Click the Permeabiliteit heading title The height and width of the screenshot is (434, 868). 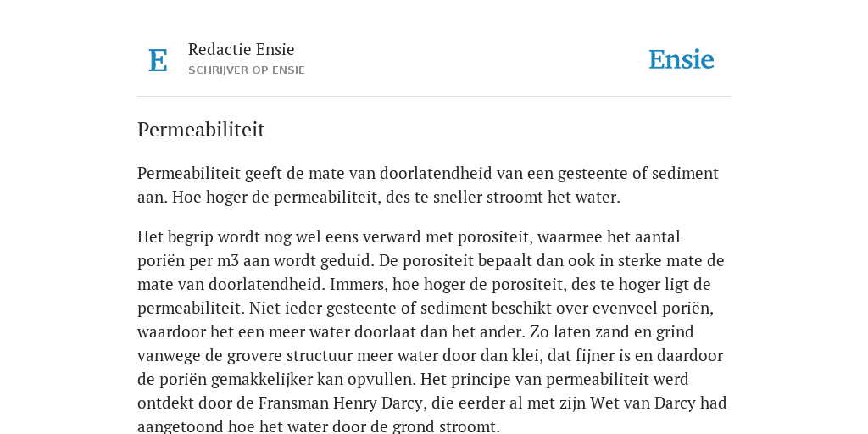pos(201,130)
